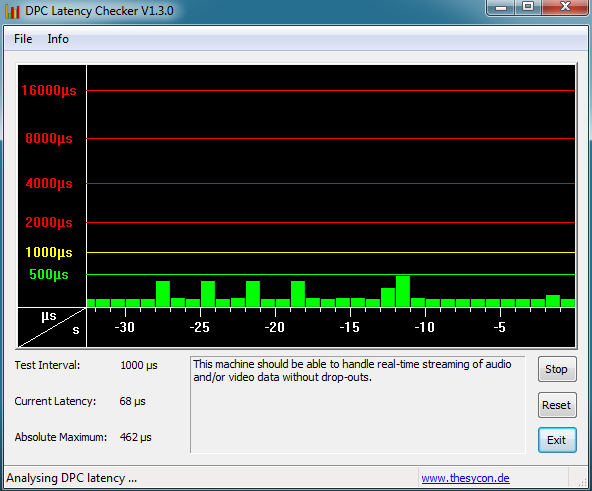Click the Current Latency value 68 µs
592x491 pixels.
132,401
